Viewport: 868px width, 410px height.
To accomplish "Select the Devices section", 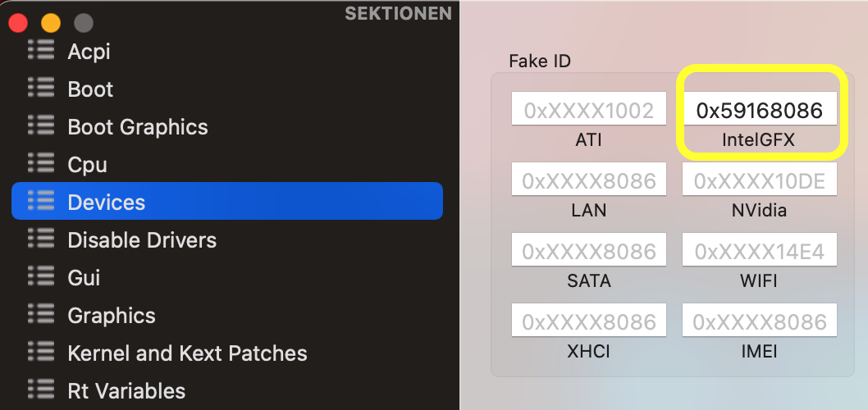I will pyautogui.click(x=107, y=203).
